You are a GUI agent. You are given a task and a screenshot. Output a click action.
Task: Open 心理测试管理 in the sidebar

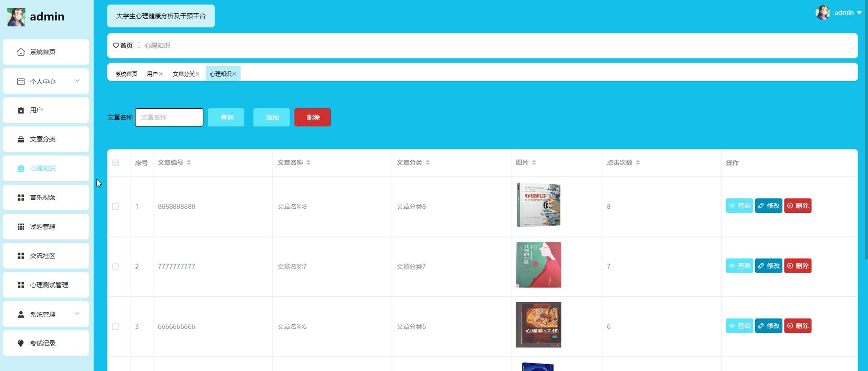pos(46,285)
